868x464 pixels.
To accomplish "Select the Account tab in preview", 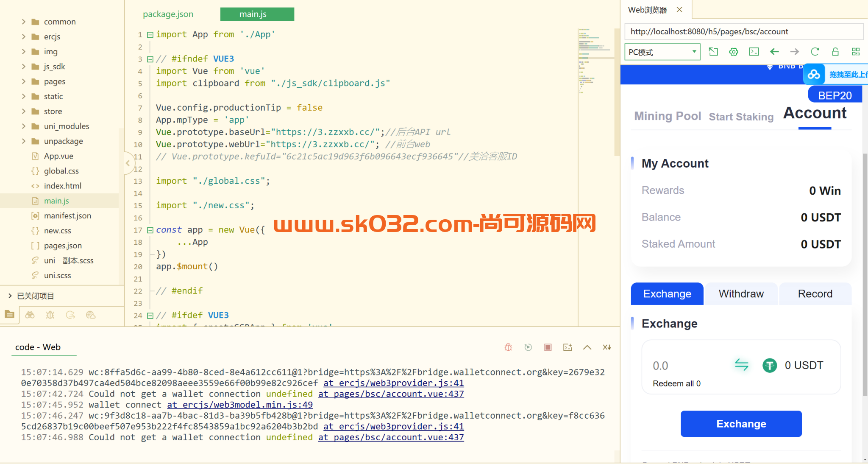I will coord(815,113).
